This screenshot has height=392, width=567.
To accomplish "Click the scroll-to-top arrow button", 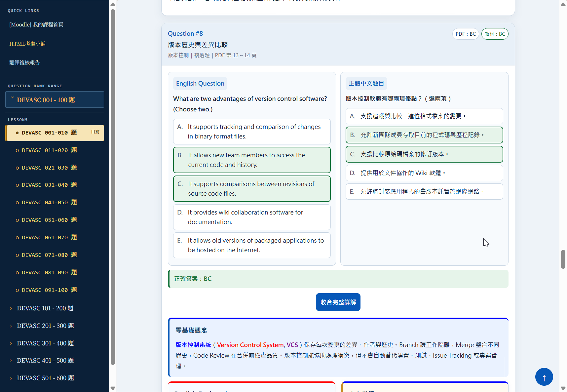I will [x=544, y=377].
